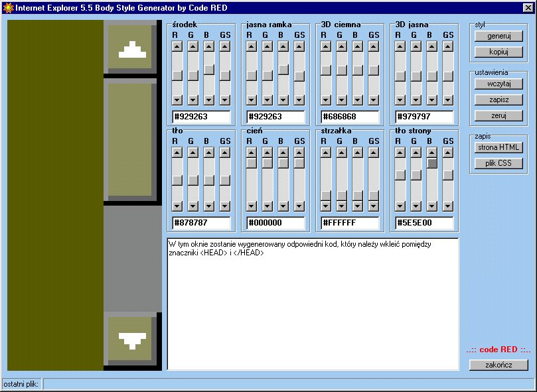The height and width of the screenshot is (392, 537).
Task: Click the down arrow of 3D ciemna GS slider
Action: pyautogui.click(x=374, y=100)
